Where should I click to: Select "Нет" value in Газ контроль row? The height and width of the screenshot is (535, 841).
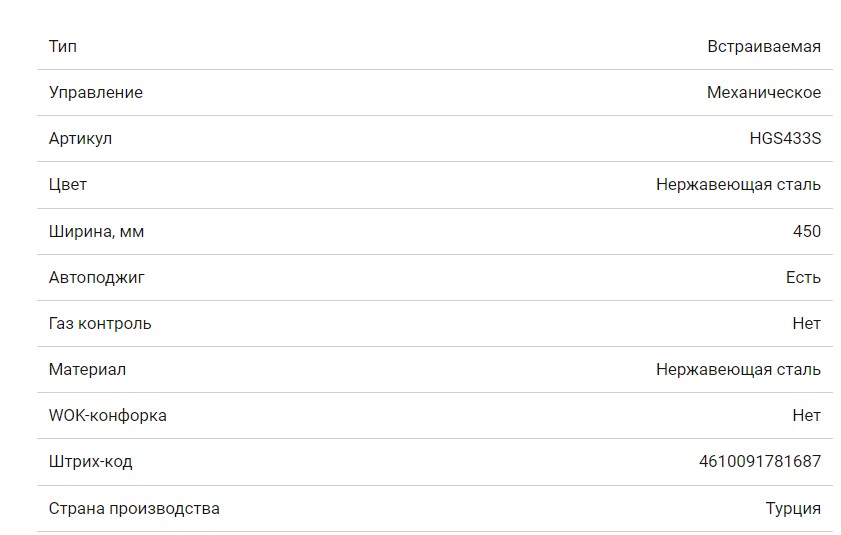(806, 323)
